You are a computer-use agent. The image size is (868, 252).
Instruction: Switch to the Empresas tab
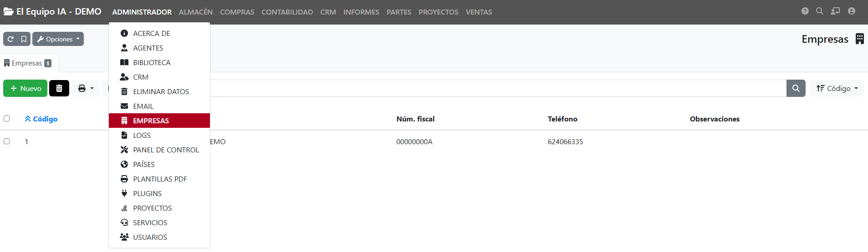pos(27,63)
